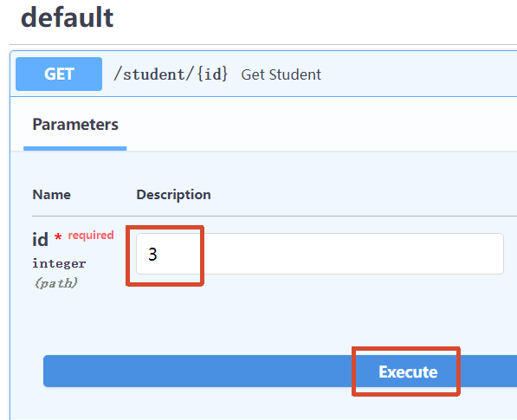Click the blue GET method badge
This screenshot has width=517, height=420.
(x=59, y=74)
